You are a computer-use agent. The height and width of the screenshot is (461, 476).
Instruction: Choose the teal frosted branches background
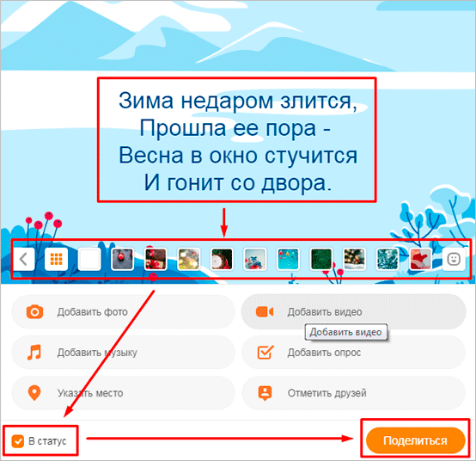[387, 259]
